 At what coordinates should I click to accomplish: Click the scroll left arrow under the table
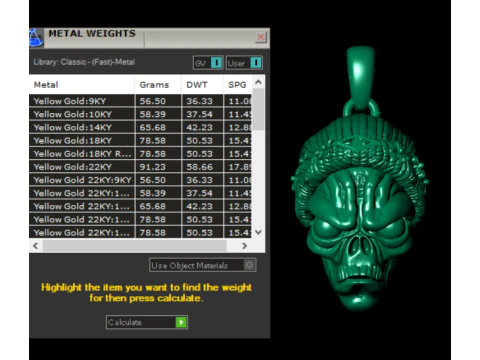[x=35, y=246]
